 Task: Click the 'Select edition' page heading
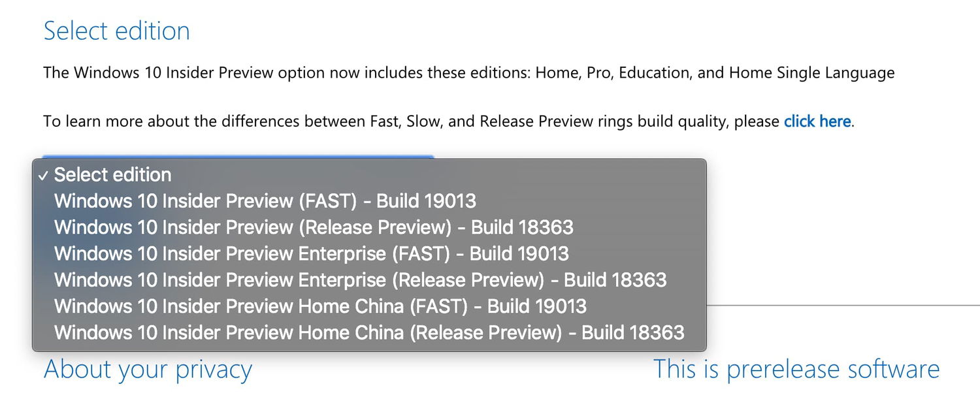coord(116,30)
